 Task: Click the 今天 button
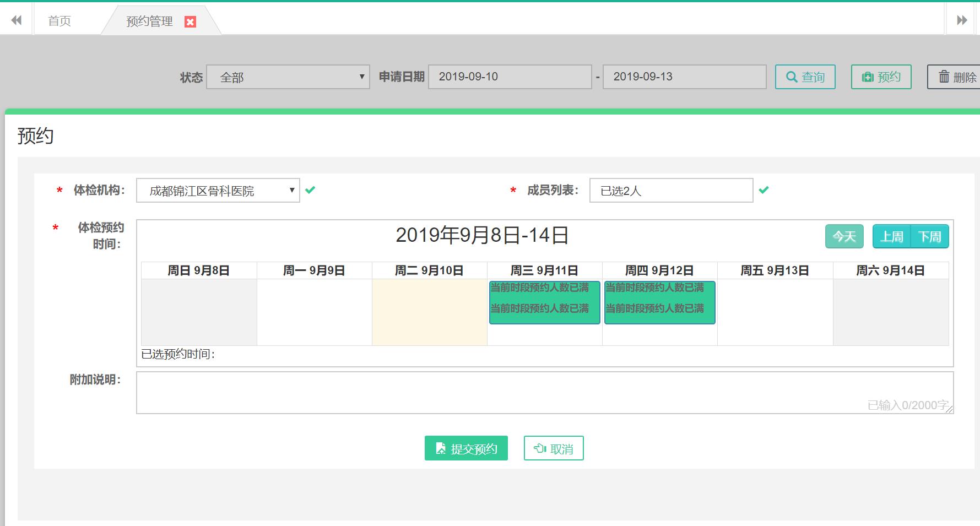pos(843,236)
